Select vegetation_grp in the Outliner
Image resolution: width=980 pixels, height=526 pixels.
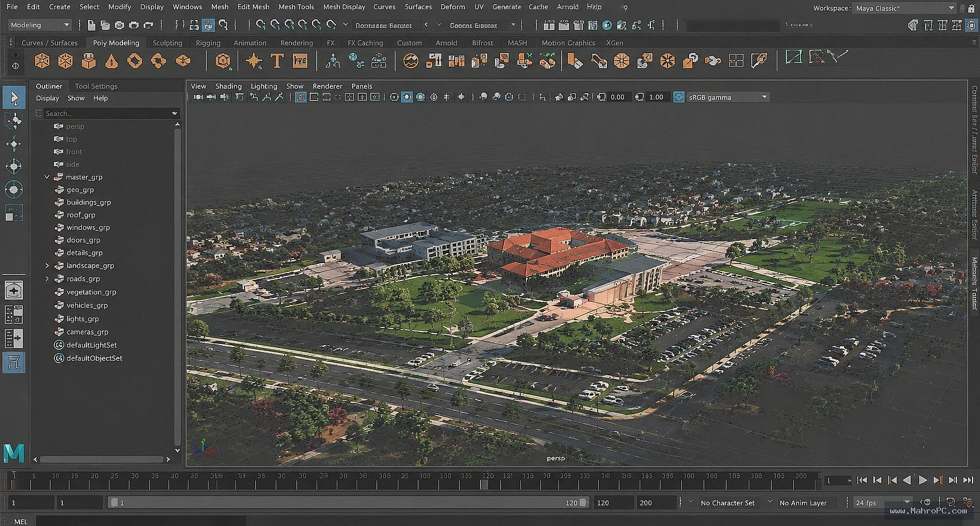[91, 292]
